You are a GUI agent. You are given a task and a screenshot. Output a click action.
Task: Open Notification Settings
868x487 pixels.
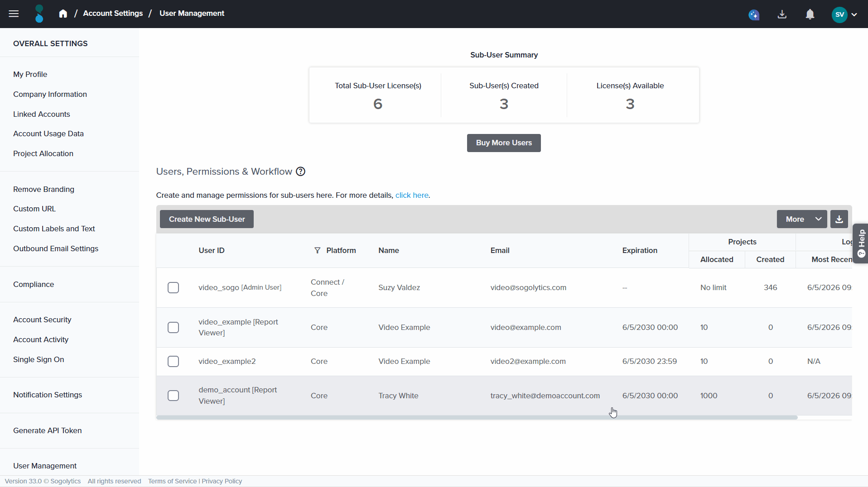coord(48,395)
